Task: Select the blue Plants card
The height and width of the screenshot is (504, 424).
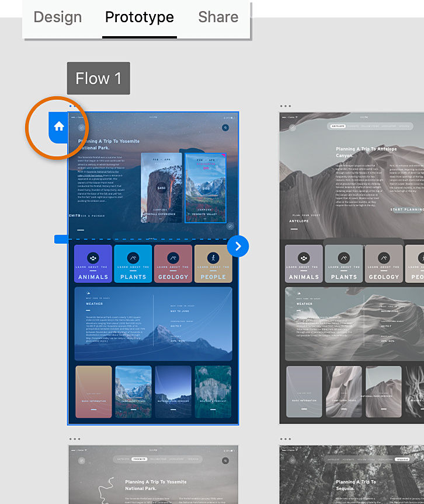Action: pyautogui.click(x=133, y=264)
